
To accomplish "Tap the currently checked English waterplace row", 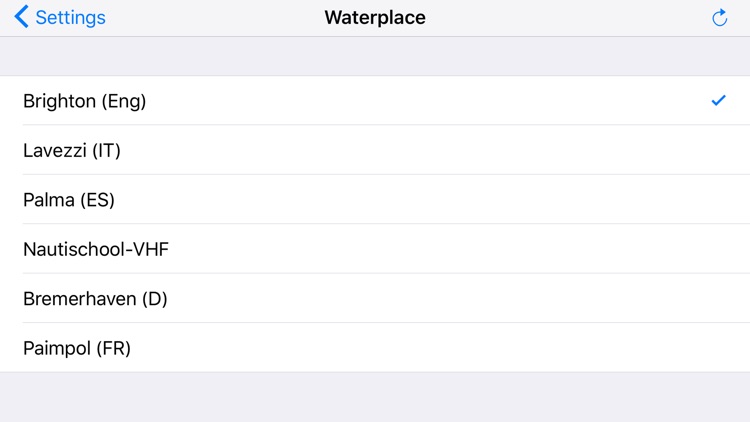I will (375, 100).
